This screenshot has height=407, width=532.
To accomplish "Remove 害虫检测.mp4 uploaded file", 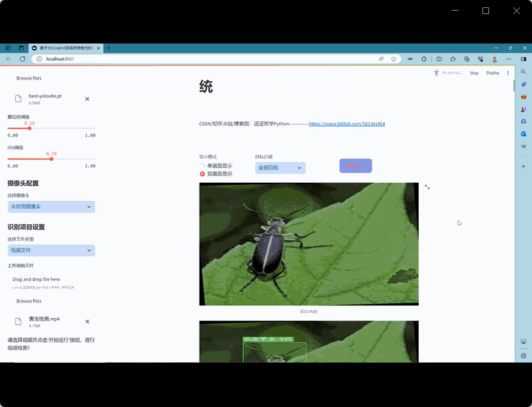I will tap(87, 321).
